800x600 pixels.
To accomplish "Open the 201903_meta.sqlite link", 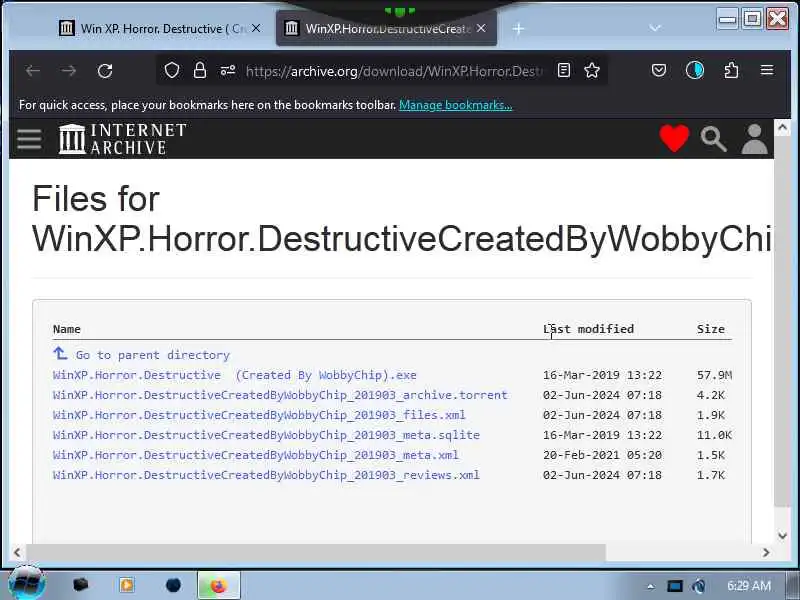I will pos(266,435).
